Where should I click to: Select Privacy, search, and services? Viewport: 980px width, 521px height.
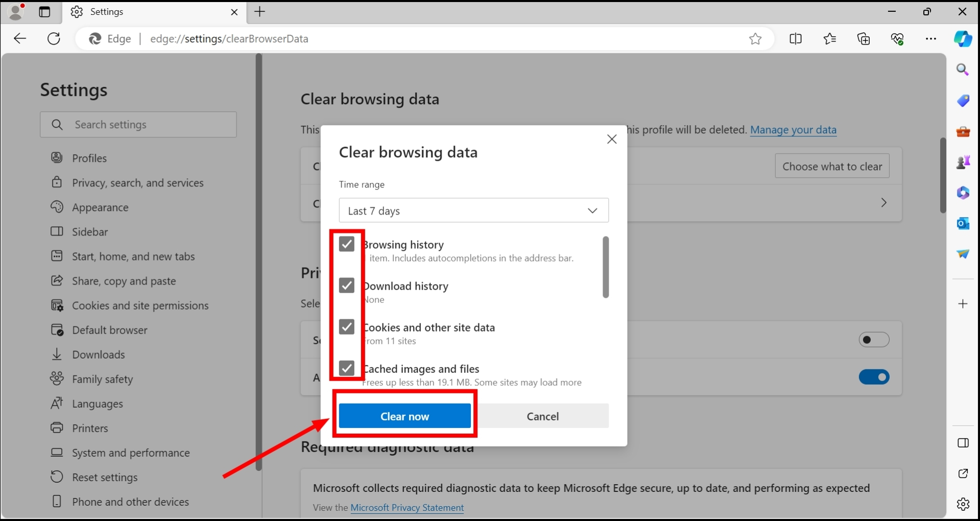coord(138,183)
